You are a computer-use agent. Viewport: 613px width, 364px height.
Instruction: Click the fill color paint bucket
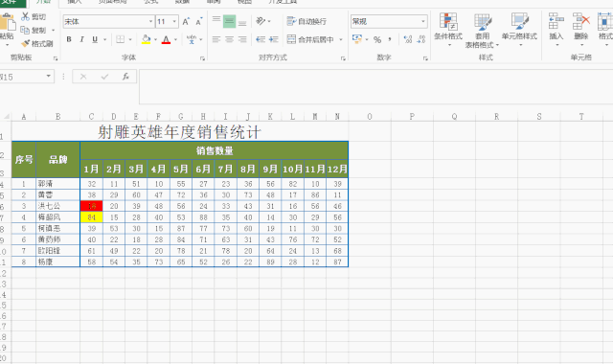click(x=147, y=39)
